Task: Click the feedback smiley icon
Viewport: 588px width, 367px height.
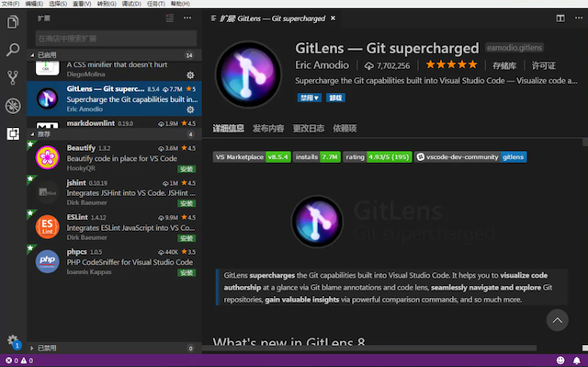Action: coord(560,361)
